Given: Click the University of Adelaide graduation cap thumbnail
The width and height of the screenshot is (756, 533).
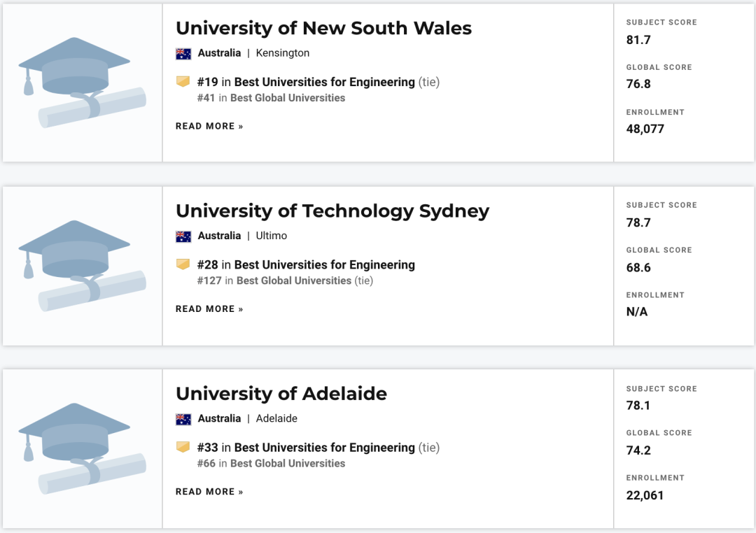Looking at the screenshot, I should tap(83, 448).
